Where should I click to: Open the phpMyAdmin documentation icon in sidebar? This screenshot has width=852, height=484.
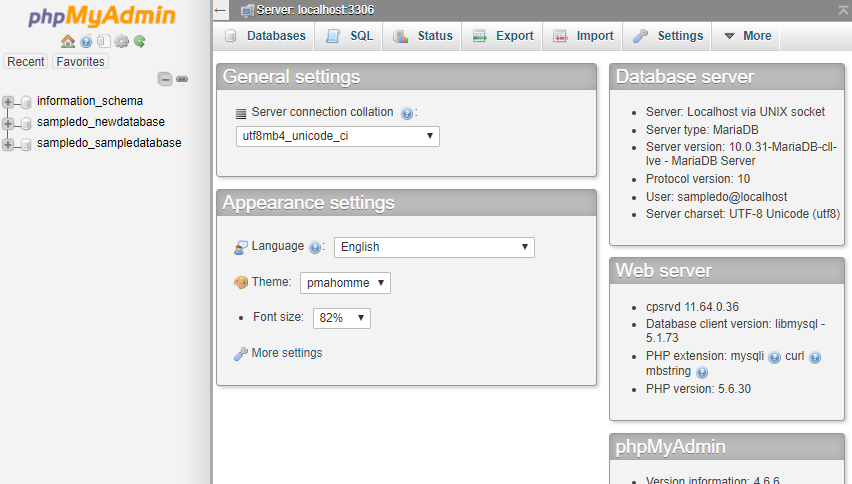tap(86, 41)
